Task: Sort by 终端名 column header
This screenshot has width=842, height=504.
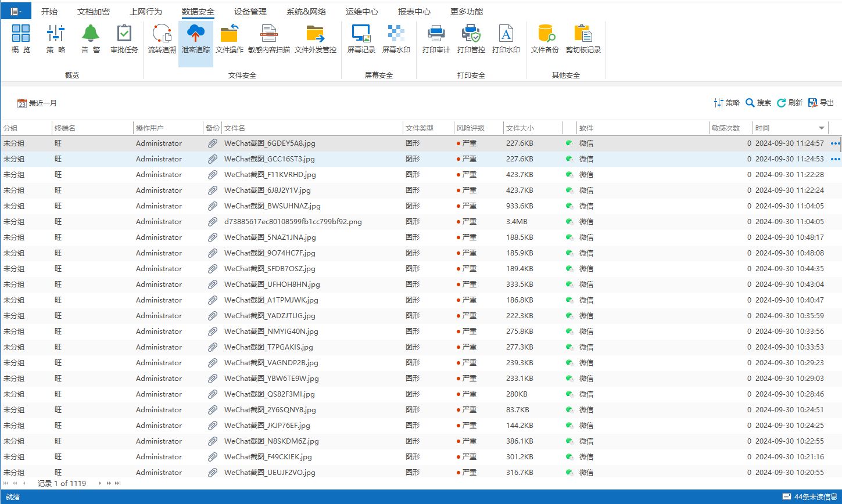Action: 92,128
